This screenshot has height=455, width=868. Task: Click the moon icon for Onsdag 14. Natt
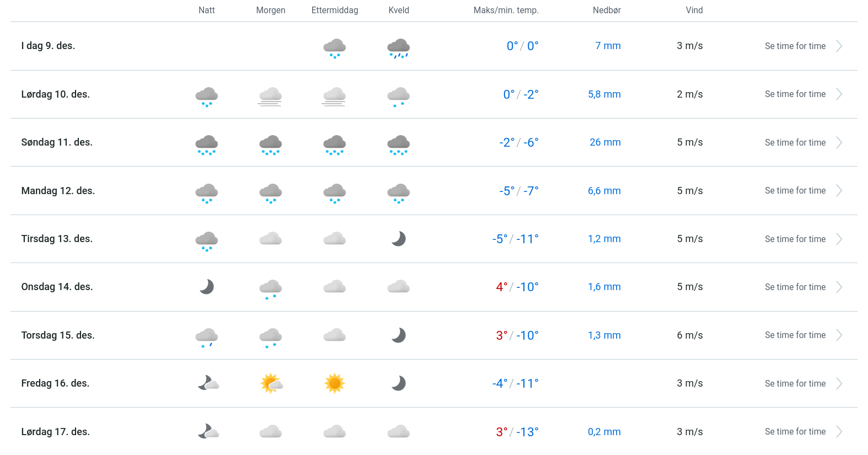(207, 287)
